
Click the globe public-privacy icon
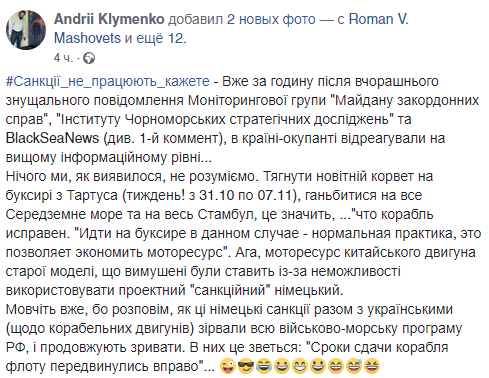tap(89, 58)
